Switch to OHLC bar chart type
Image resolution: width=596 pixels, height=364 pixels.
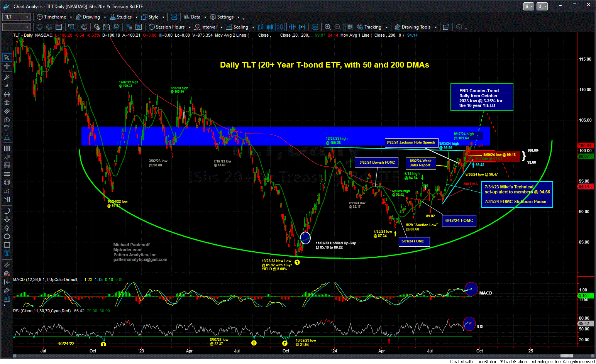tap(260, 27)
